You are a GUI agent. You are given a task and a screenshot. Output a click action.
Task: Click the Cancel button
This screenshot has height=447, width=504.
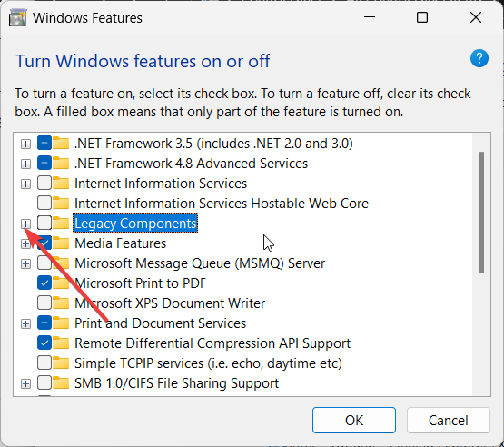pyautogui.click(x=448, y=421)
